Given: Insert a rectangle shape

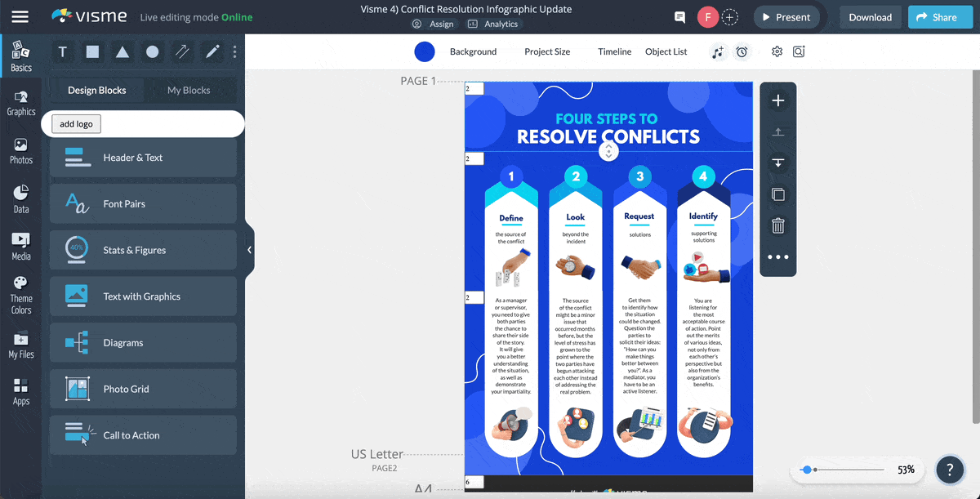Looking at the screenshot, I should pyautogui.click(x=91, y=51).
